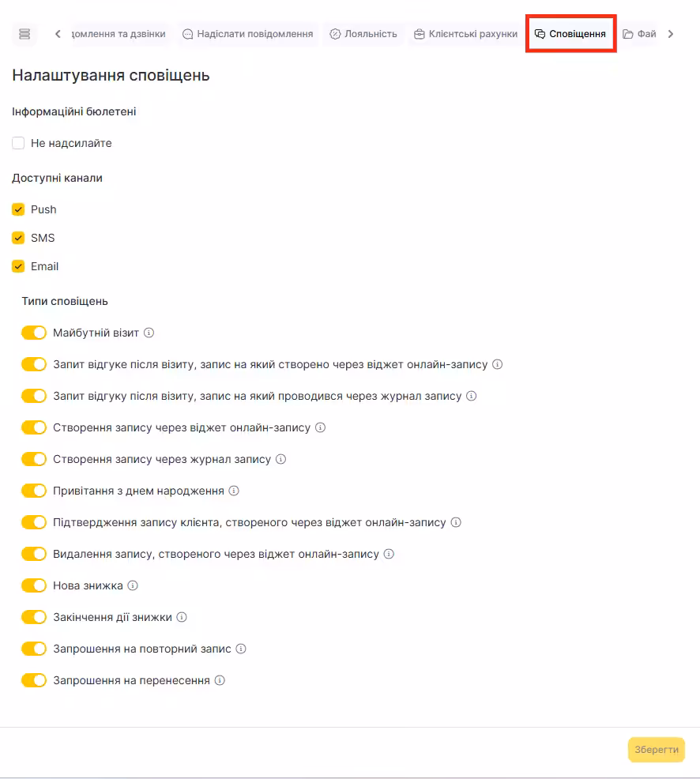This screenshot has height=779, width=700.
Task: Switch to the Лояльність tab
Action: tap(363, 34)
